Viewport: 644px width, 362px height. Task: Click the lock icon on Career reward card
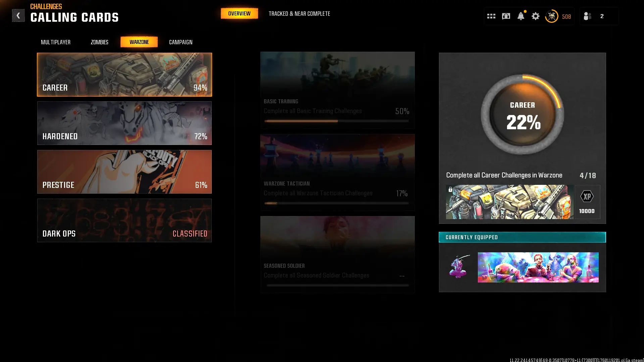450,190
